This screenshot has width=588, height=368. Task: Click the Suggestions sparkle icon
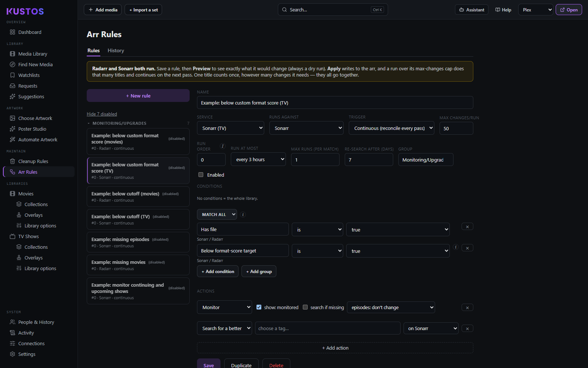12,96
